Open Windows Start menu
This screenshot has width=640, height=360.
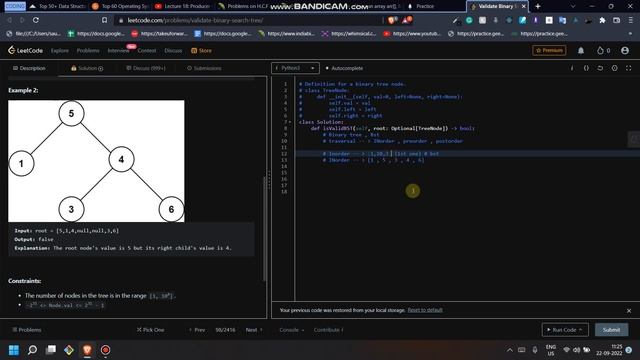[x=14, y=350]
